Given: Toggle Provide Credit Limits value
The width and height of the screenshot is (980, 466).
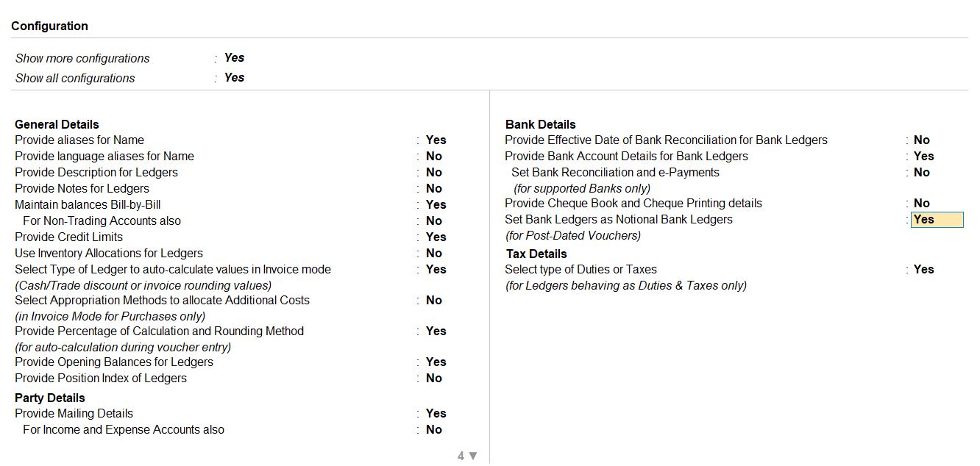Looking at the screenshot, I should pyautogui.click(x=436, y=237).
